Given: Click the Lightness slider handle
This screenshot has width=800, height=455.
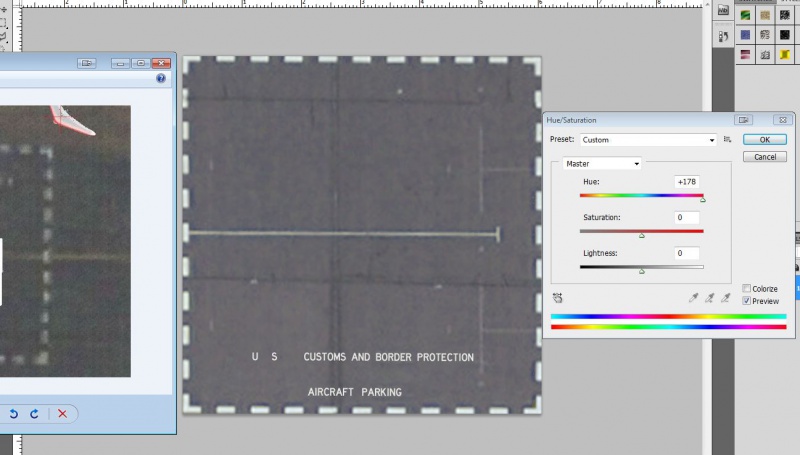Looking at the screenshot, I should (642, 271).
